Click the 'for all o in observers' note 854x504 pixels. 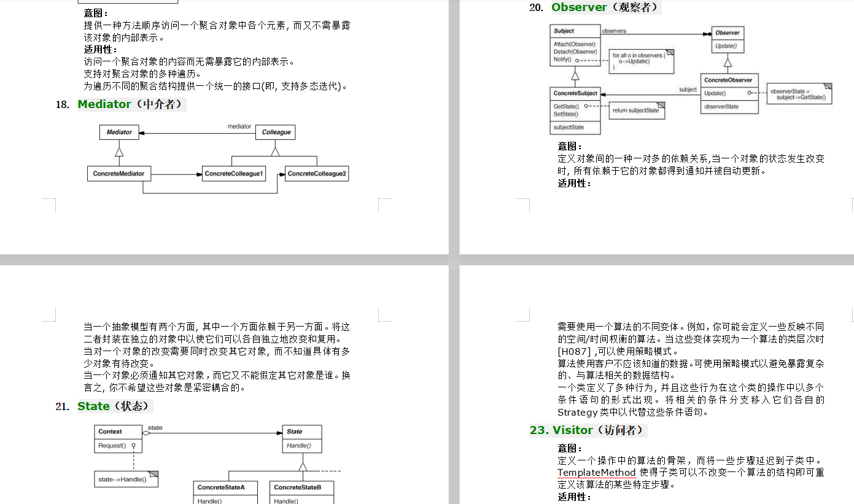click(642, 61)
